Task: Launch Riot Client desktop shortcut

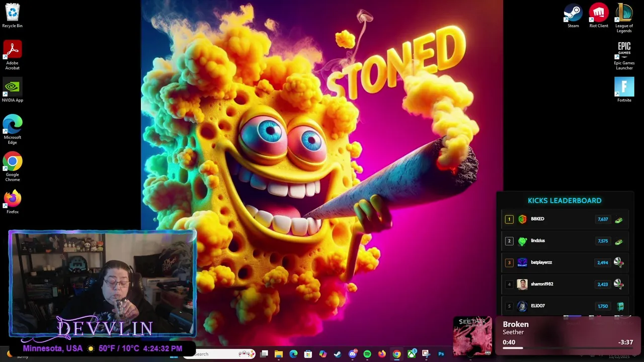Action: pos(599,16)
